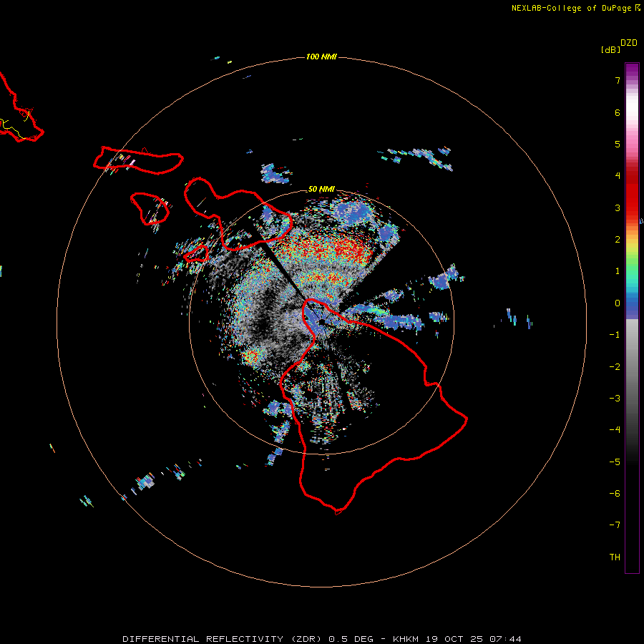
Task: Click the 100 NMI range ring label
Action: tap(321, 57)
